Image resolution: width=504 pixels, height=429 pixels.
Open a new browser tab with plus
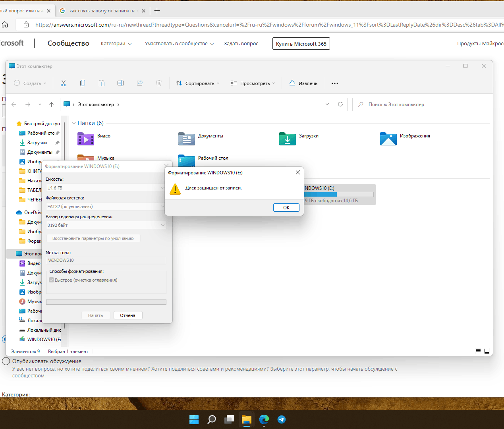tap(157, 11)
